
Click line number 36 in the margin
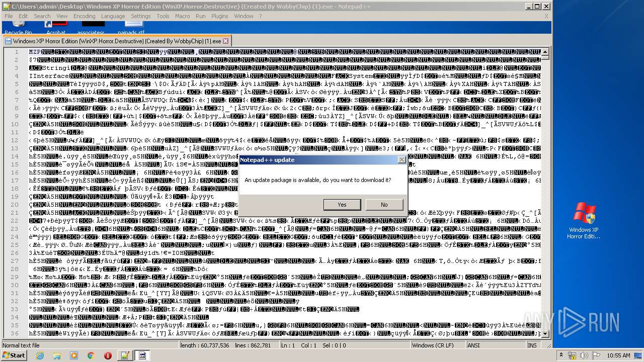tap(15, 333)
